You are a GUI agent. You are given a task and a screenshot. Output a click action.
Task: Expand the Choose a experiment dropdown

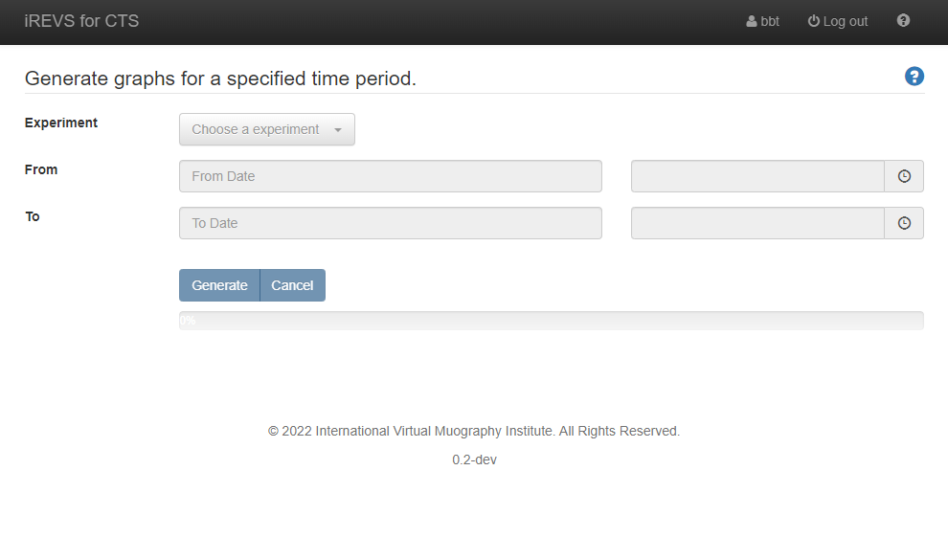tap(266, 129)
